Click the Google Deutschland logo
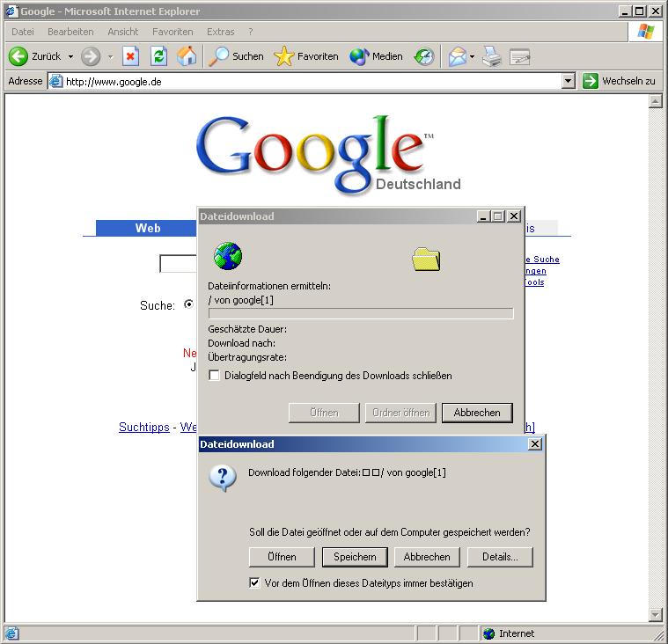Screen dimensions: 668x644 (328, 156)
